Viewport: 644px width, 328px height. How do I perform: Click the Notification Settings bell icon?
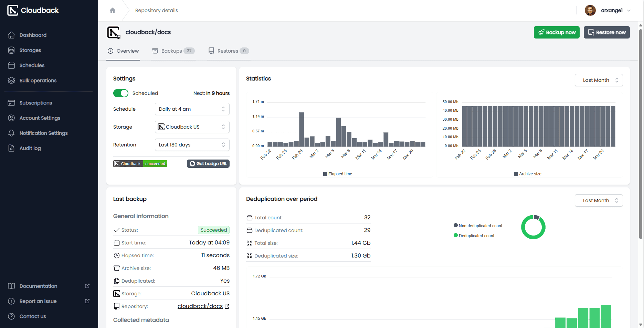[x=11, y=133]
